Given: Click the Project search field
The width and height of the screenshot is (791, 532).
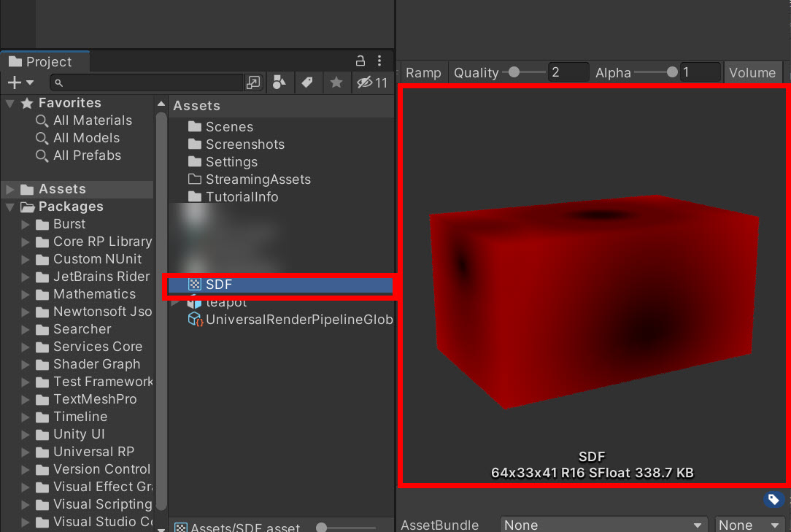Looking at the screenshot, I should (146, 82).
